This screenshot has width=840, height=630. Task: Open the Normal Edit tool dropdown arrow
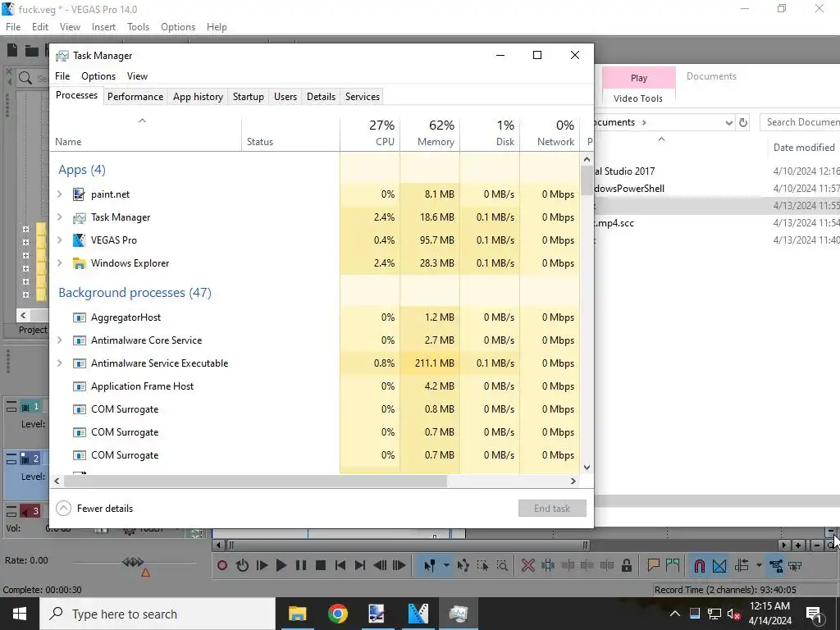tap(445, 565)
